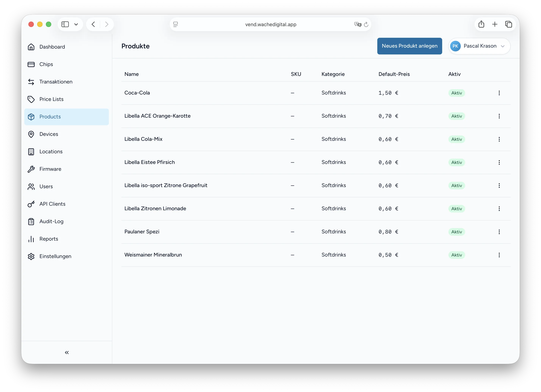Click the PK avatar circle

pos(455,46)
